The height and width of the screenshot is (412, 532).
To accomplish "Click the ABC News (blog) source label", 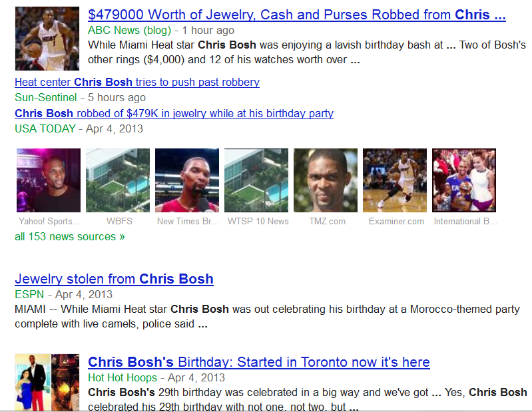I will pyautogui.click(x=130, y=30).
